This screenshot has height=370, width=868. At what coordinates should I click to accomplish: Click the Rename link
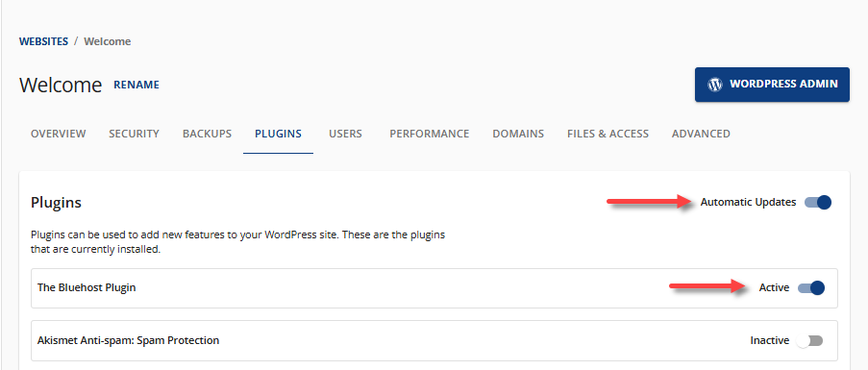pyautogui.click(x=136, y=85)
